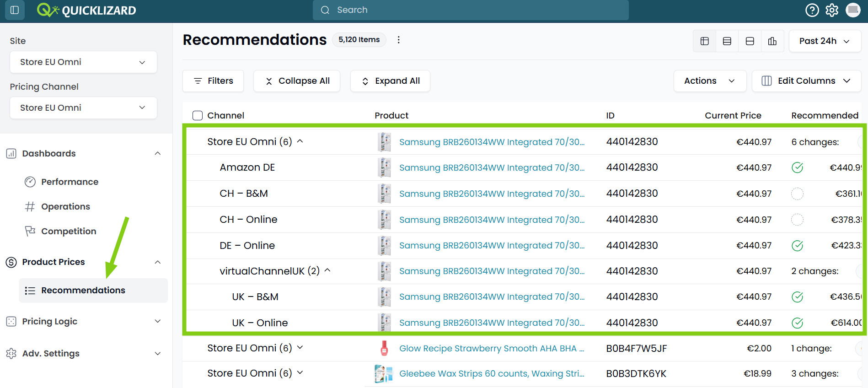The image size is (868, 388).
Task: Open Gleebee Wax Strips product link
Action: pos(492,374)
